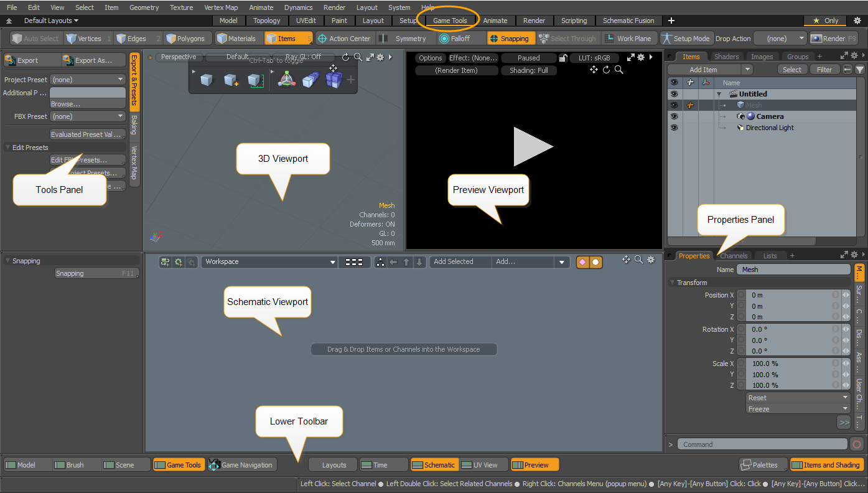The height and width of the screenshot is (493, 868).
Task: Open the FBX Preset dropdown
Action: coord(88,116)
